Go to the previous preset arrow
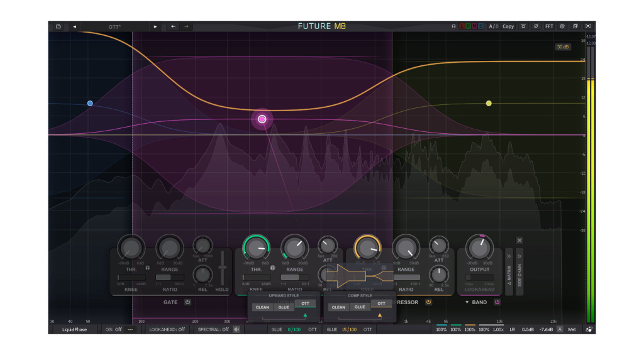 (x=74, y=26)
